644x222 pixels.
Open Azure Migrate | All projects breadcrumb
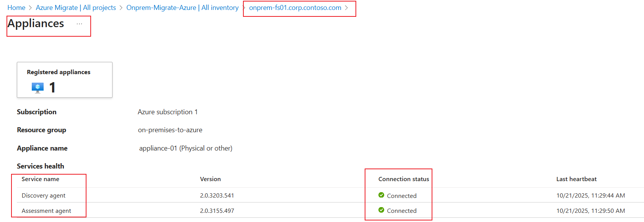pos(76,8)
